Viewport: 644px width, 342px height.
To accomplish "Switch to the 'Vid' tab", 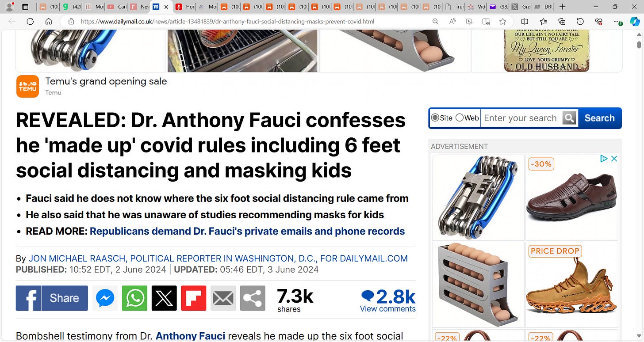I will point(476,7).
